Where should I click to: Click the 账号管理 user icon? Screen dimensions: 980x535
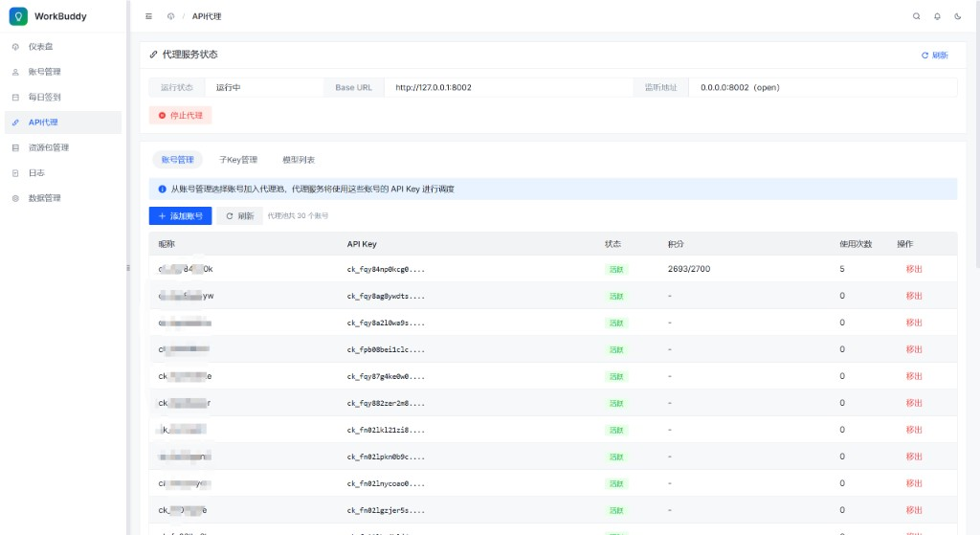point(15,72)
